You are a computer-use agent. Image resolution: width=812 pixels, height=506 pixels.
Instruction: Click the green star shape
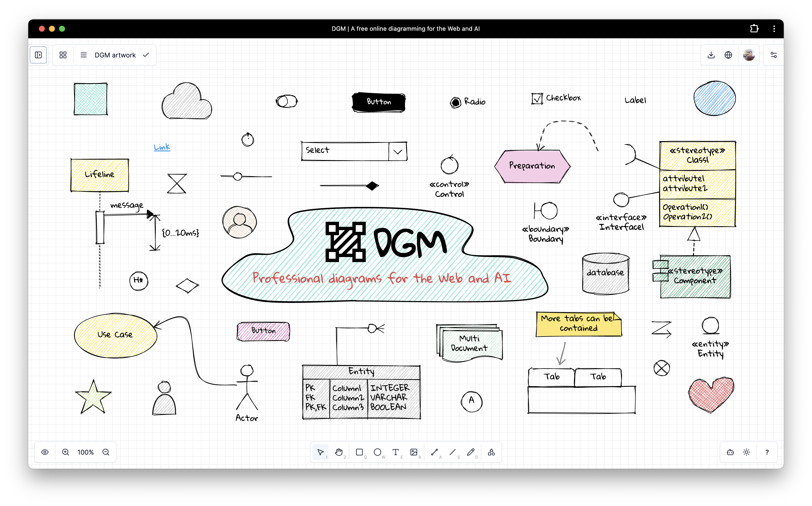93,397
